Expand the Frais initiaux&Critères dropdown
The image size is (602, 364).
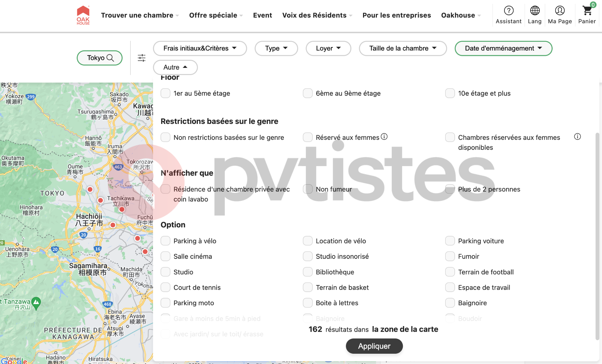pos(200,48)
